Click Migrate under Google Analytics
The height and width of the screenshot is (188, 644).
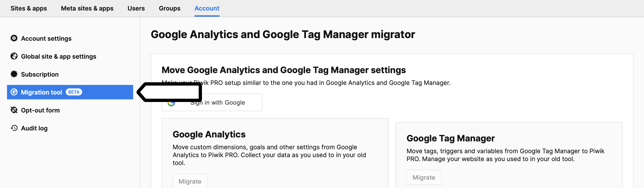[190, 181]
